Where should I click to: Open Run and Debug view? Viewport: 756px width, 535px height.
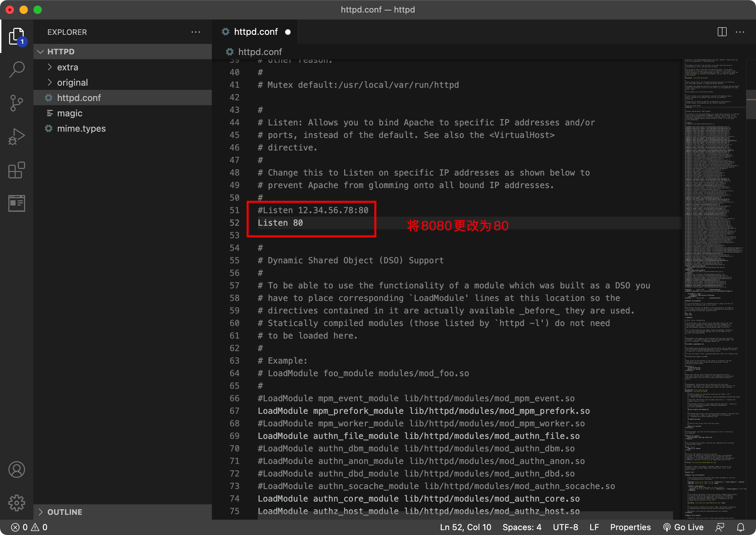point(17,137)
